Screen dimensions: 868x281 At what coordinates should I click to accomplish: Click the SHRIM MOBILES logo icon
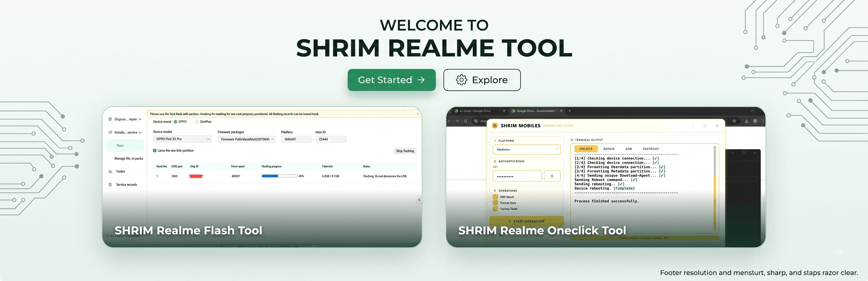click(495, 126)
